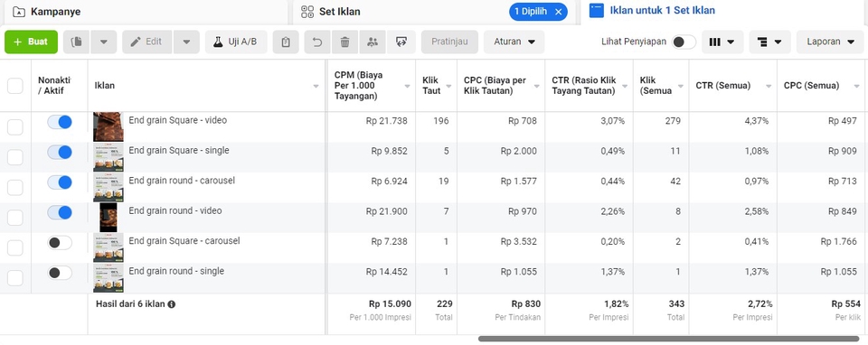Check the End grain Square - single row
This screenshot has height=345, width=868.
[15, 157]
